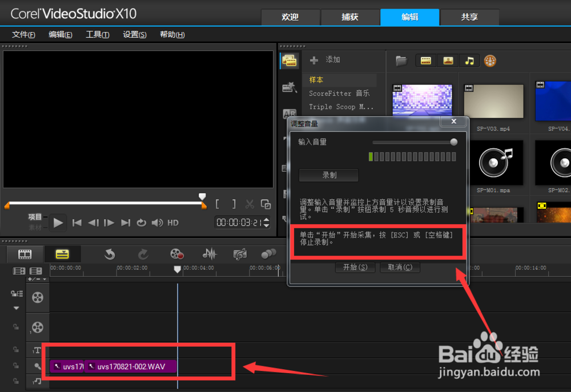The image size is (571, 392).
Task: Show all visible tracks toggle
Action: tap(19, 271)
